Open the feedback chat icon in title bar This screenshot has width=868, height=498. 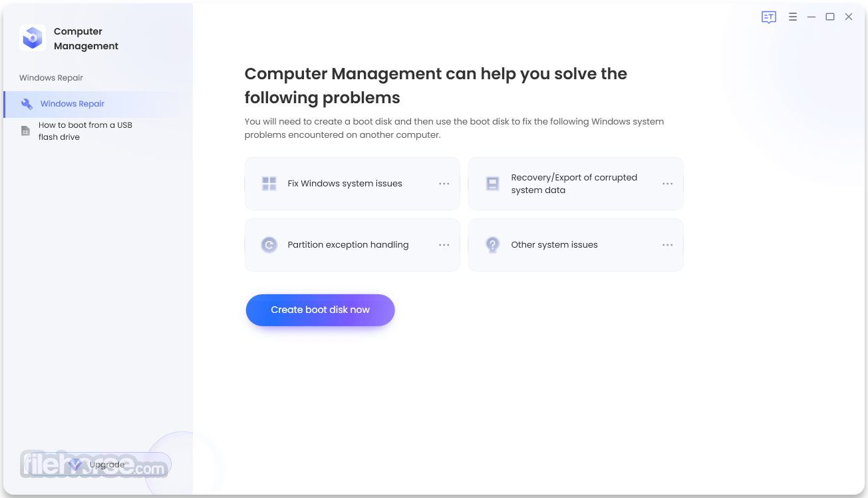pyautogui.click(x=769, y=17)
